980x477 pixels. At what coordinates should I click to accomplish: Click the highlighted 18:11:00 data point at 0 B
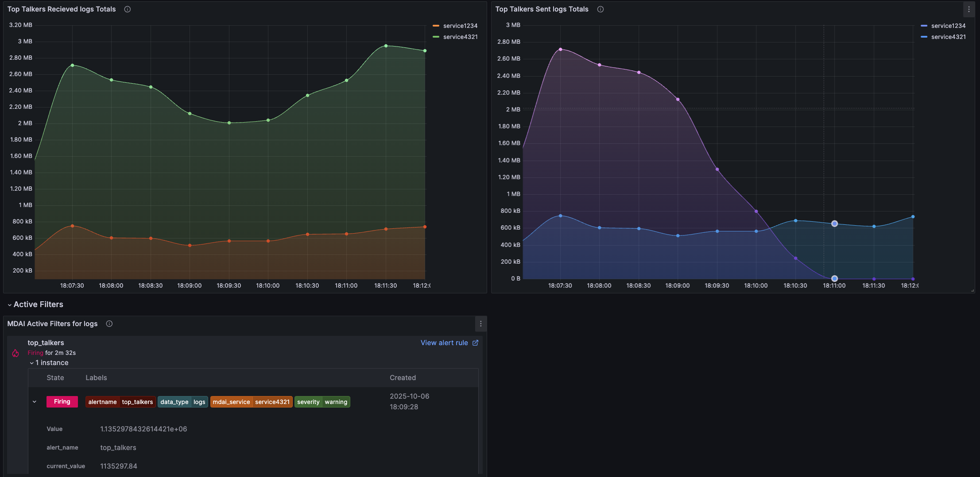(834, 279)
